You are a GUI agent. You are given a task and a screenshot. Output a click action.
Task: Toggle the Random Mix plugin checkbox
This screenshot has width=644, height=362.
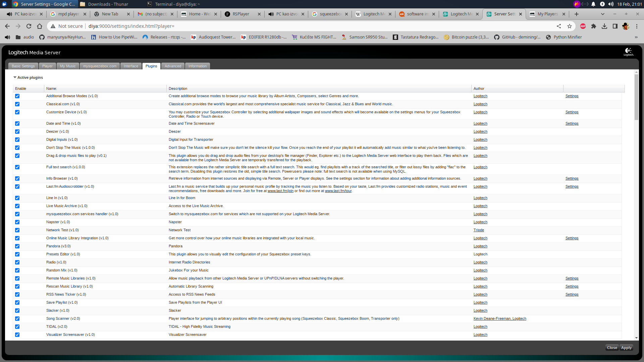point(17,270)
